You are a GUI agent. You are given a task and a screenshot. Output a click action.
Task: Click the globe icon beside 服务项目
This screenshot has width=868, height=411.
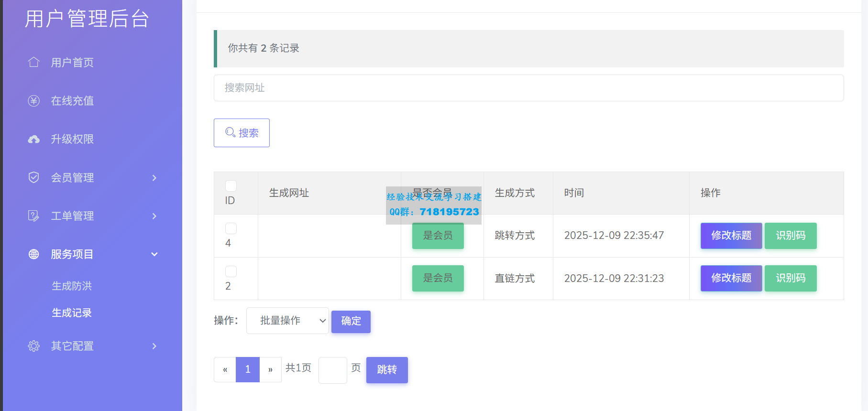33,254
